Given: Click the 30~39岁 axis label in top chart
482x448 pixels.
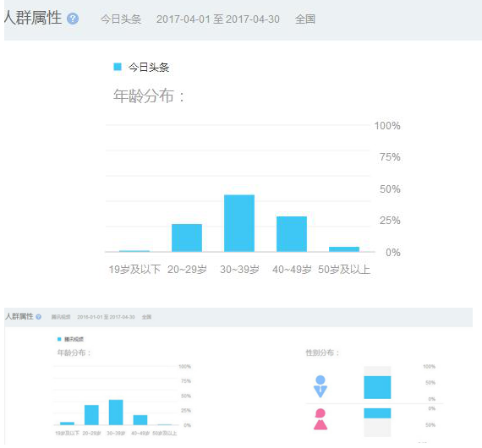Looking at the screenshot, I should click(239, 270).
